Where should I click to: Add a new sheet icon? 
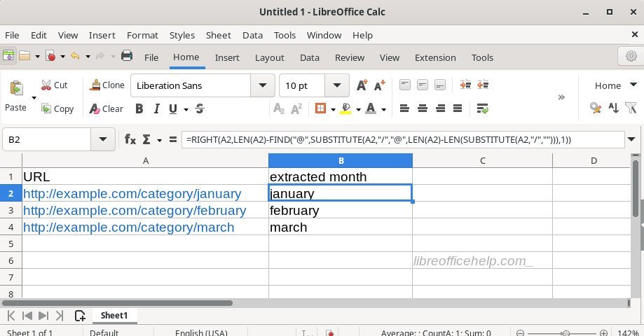tap(80, 316)
